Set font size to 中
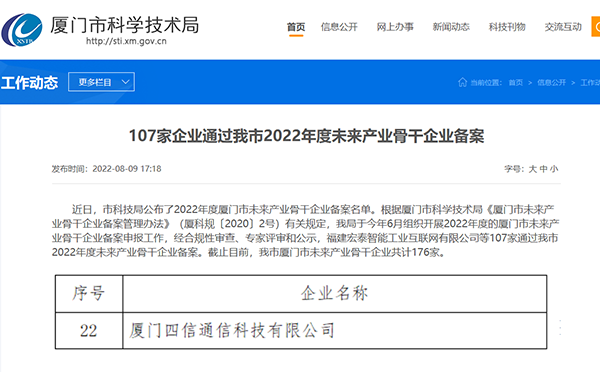Screen dimensions: 600x372 543,169
